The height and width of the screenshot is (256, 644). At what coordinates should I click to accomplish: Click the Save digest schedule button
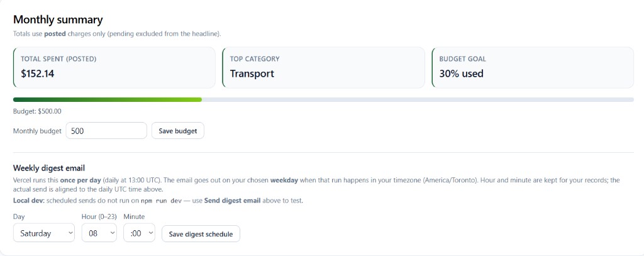pos(201,234)
